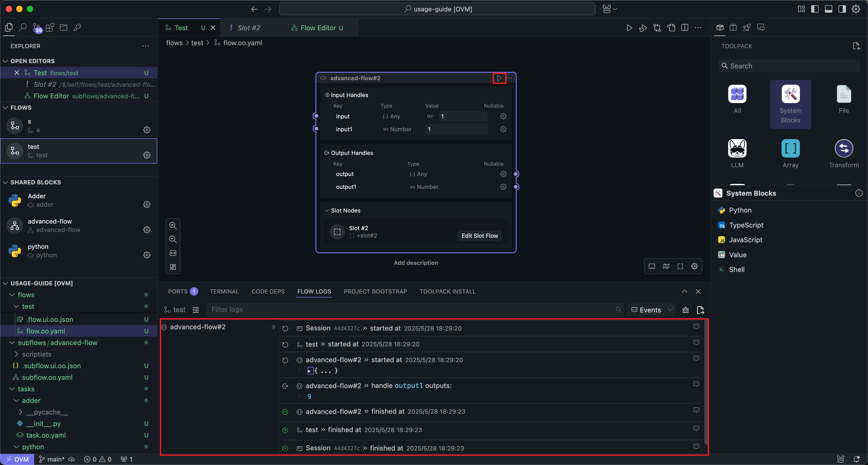Click the Edit Slot Flow button

tap(479, 236)
